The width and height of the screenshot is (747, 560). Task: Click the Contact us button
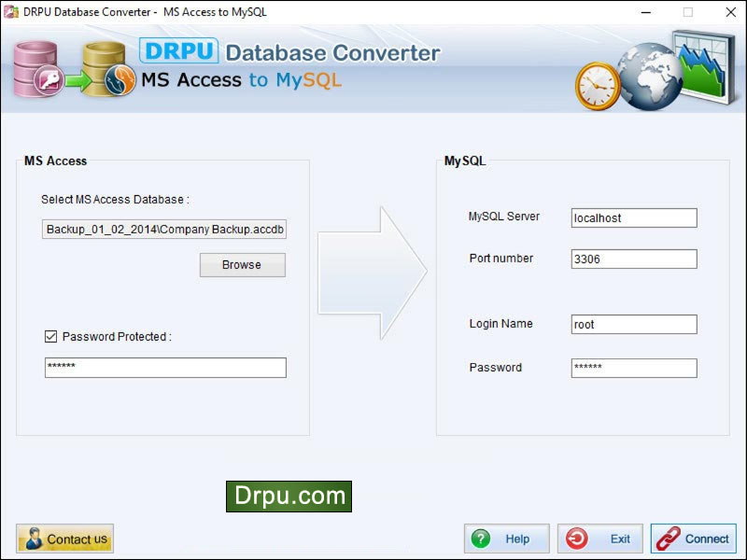[64, 539]
